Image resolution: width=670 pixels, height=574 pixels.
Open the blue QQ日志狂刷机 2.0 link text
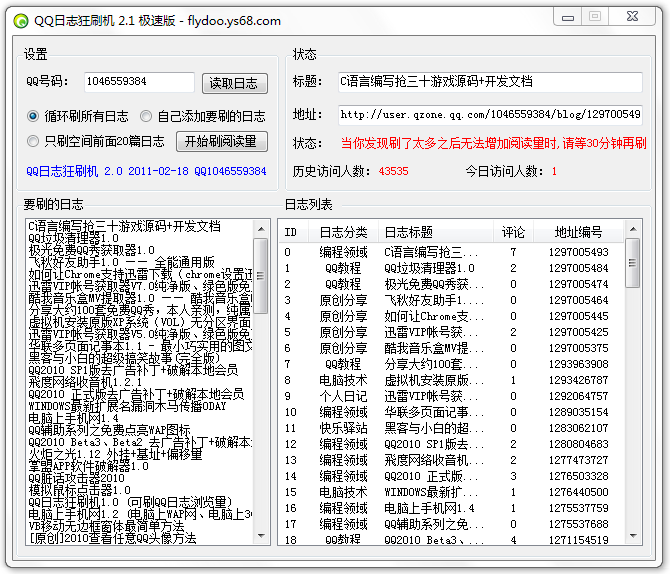[146, 171]
